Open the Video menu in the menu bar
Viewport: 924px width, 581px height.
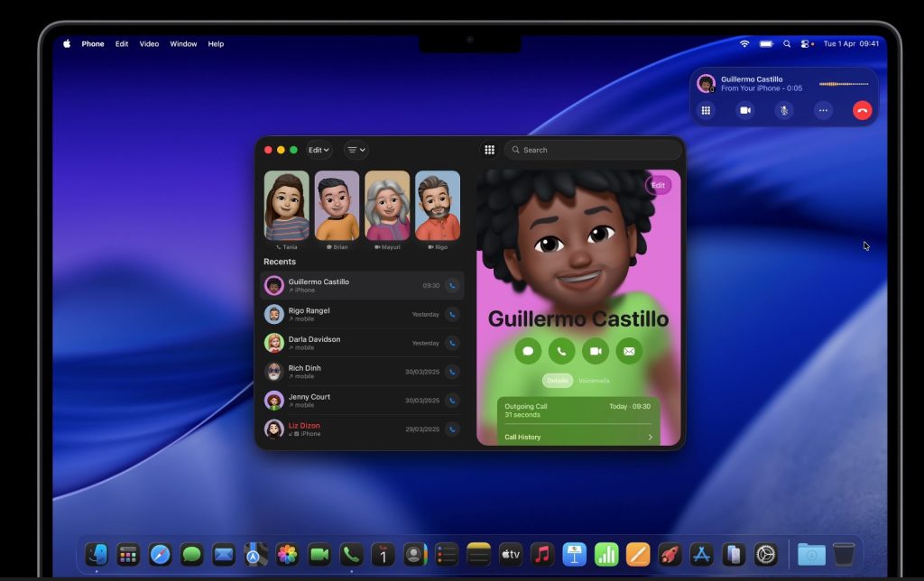coord(148,43)
